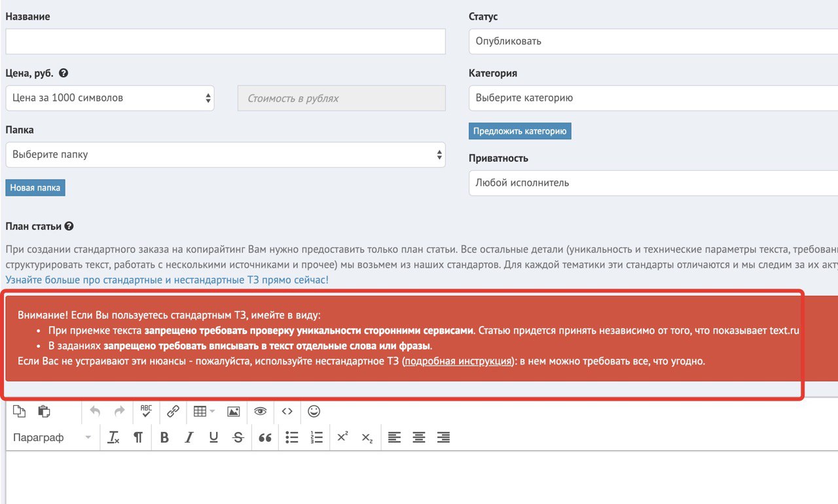This screenshot has height=504, width=838.
Task: Redo the last editor action
Action: tap(119, 411)
